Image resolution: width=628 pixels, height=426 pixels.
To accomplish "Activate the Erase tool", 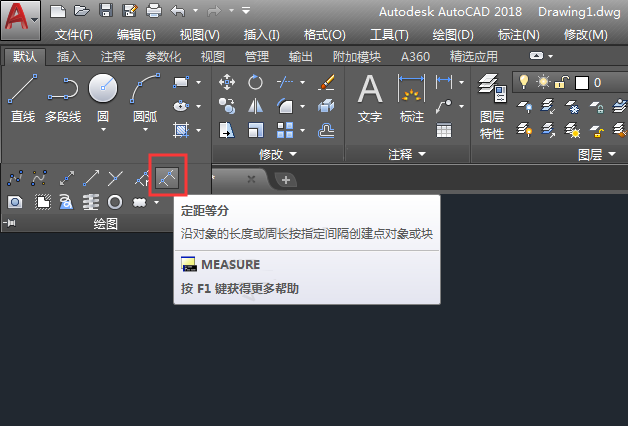I will tap(326, 82).
